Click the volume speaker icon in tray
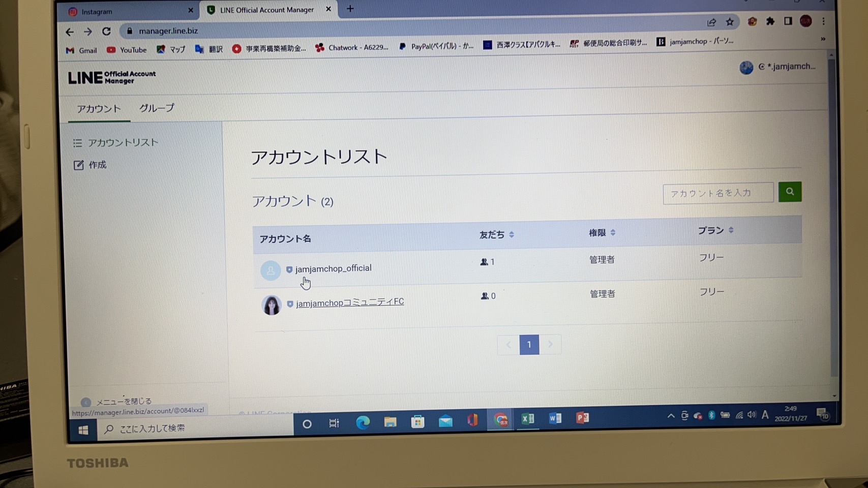 click(x=752, y=415)
